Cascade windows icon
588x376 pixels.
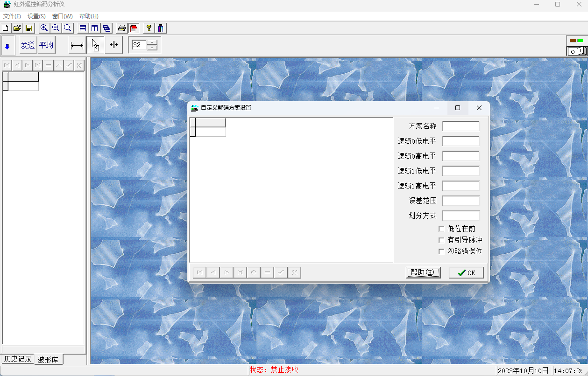[x=106, y=28]
